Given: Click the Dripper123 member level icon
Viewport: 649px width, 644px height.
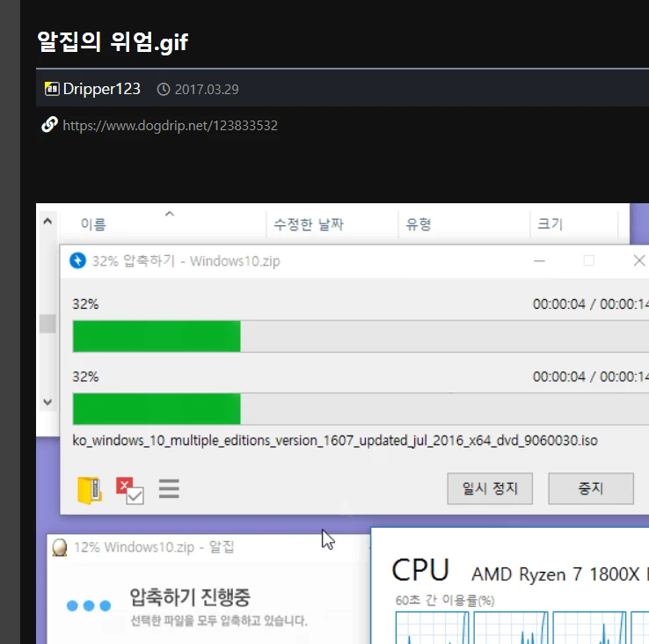Looking at the screenshot, I should [x=52, y=89].
